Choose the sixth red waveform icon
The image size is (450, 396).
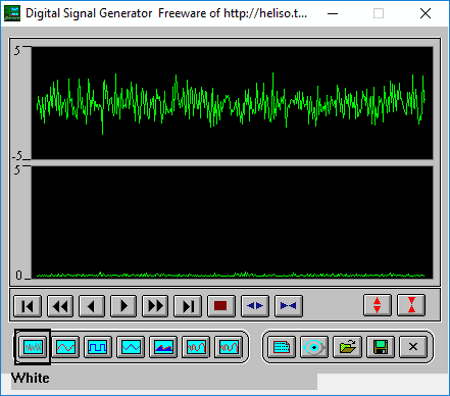click(x=196, y=347)
